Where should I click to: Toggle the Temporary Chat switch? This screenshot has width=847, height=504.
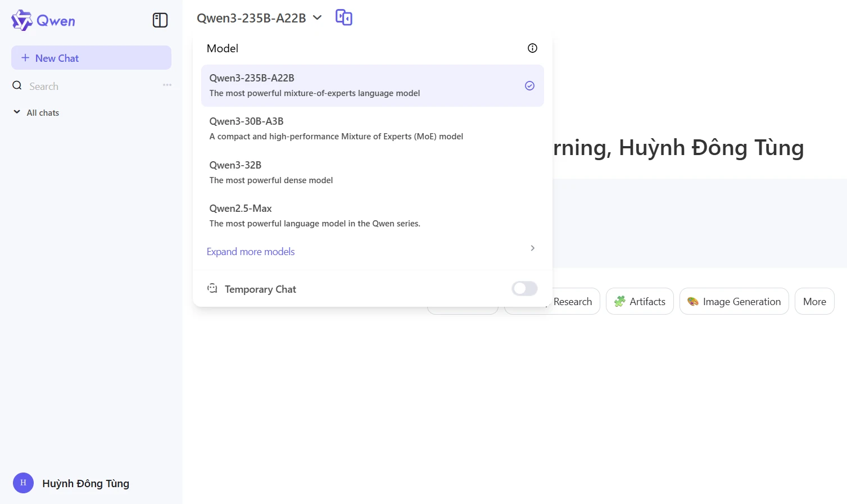[x=524, y=288]
